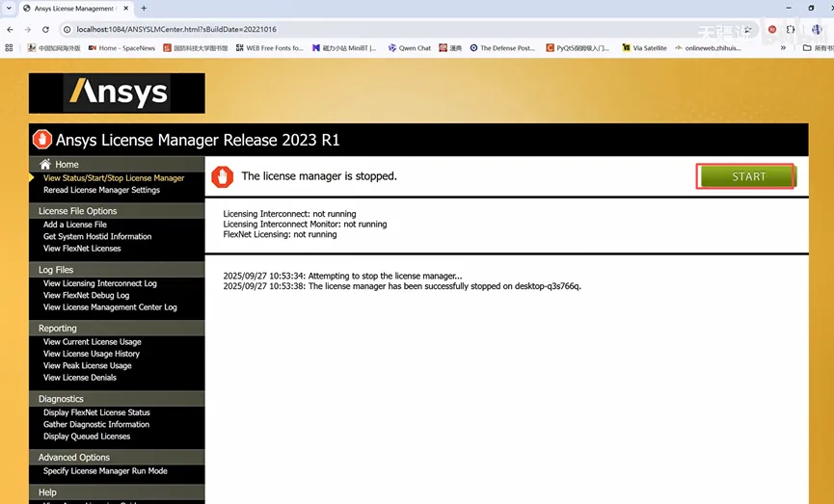The height and width of the screenshot is (504, 834).
Task: Open the onlineweb.zhihuis bookmark
Action: 708,48
